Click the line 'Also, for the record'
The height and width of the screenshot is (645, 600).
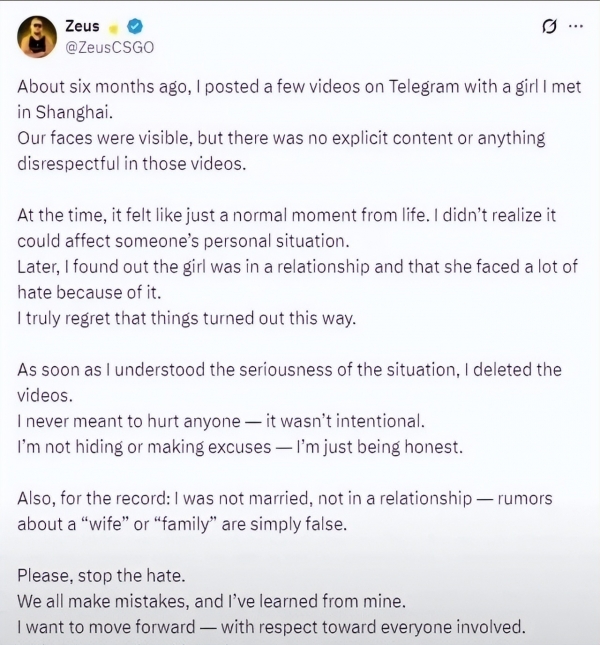point(285,499)
